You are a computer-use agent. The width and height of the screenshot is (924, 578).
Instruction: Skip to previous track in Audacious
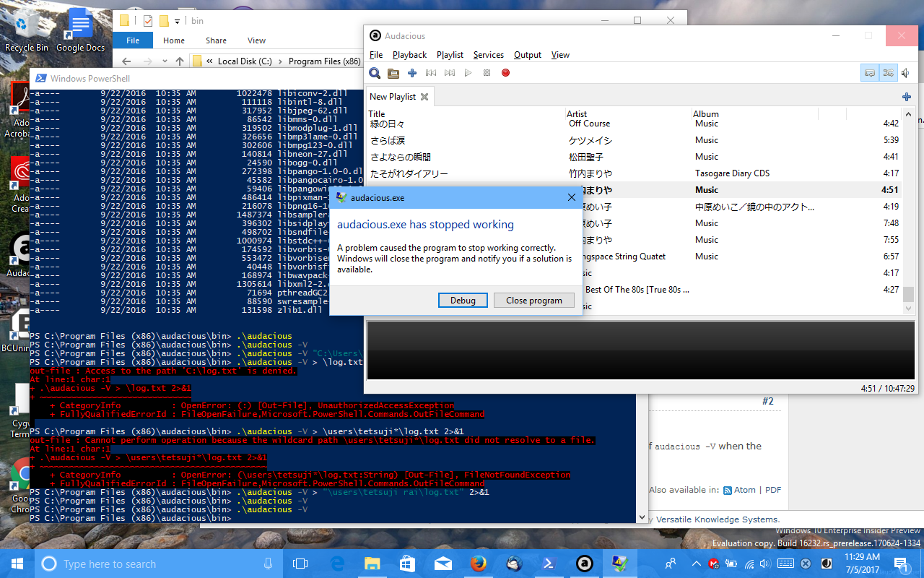[431, 73]
